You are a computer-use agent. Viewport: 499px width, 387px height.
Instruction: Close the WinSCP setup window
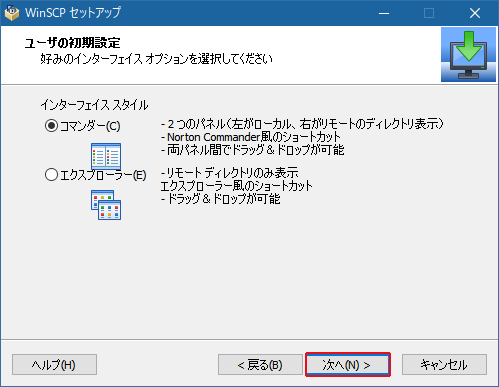pyautogui.click(x=475, y=13)
